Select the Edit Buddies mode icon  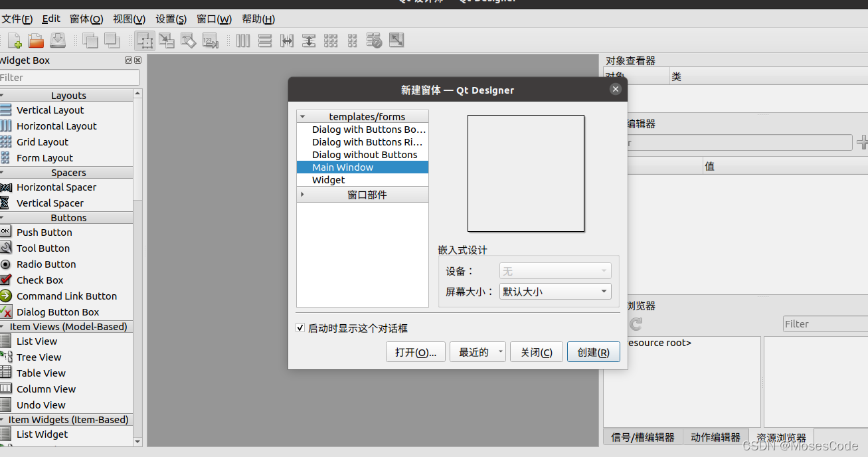[x=189, y=41]
